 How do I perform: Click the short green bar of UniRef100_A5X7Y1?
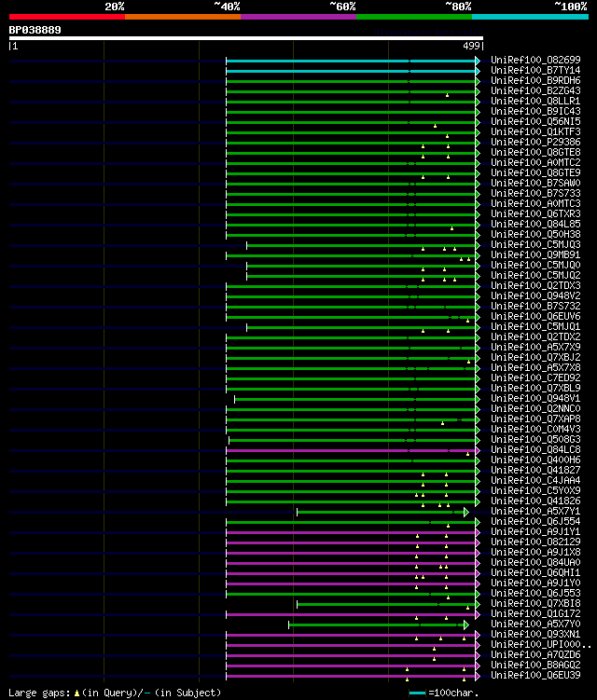click(381, 512)
